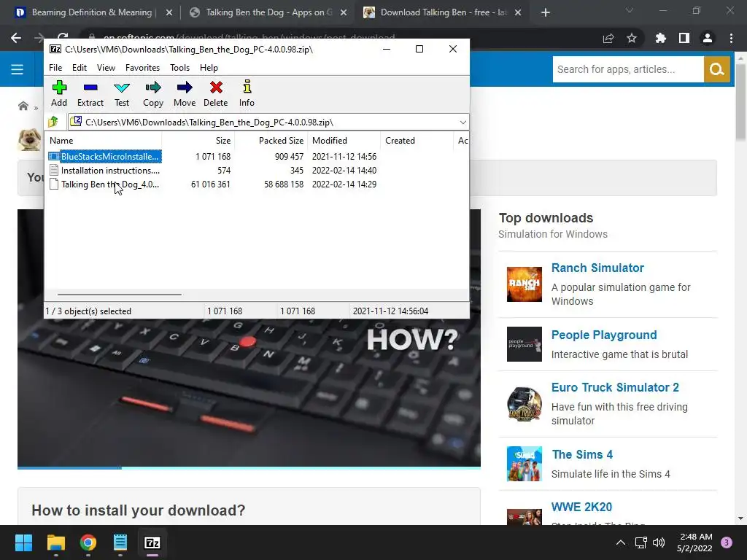Open The Sims 4 link
The height and width of the screenshot is (560, 747).
point(582,454)
